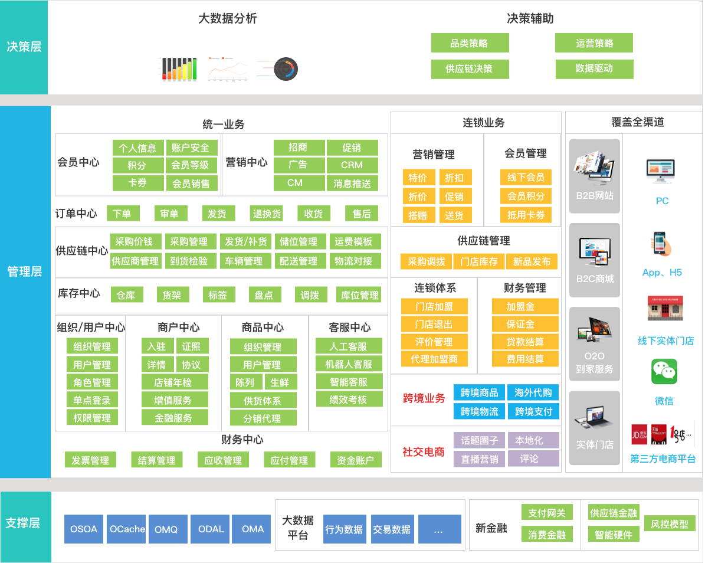
Task: Select the 管理层 layer tab
Action: click(25, 271)
